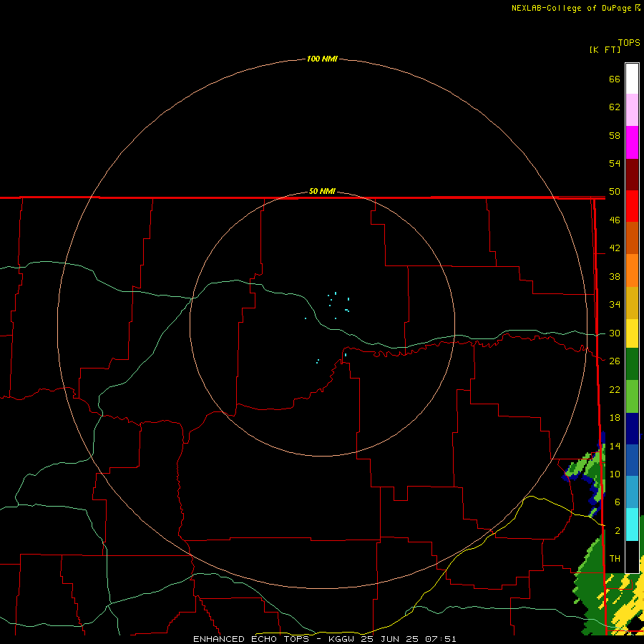Click the legend value 66
The width and height of the screenshot is (644, 644).
pyautogui.click(x=615, y=79)
